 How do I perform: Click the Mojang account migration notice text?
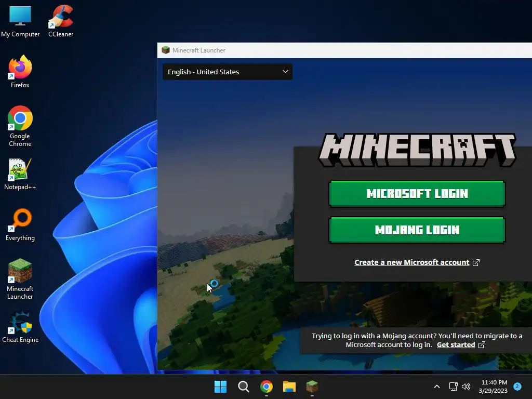point(417,340)
